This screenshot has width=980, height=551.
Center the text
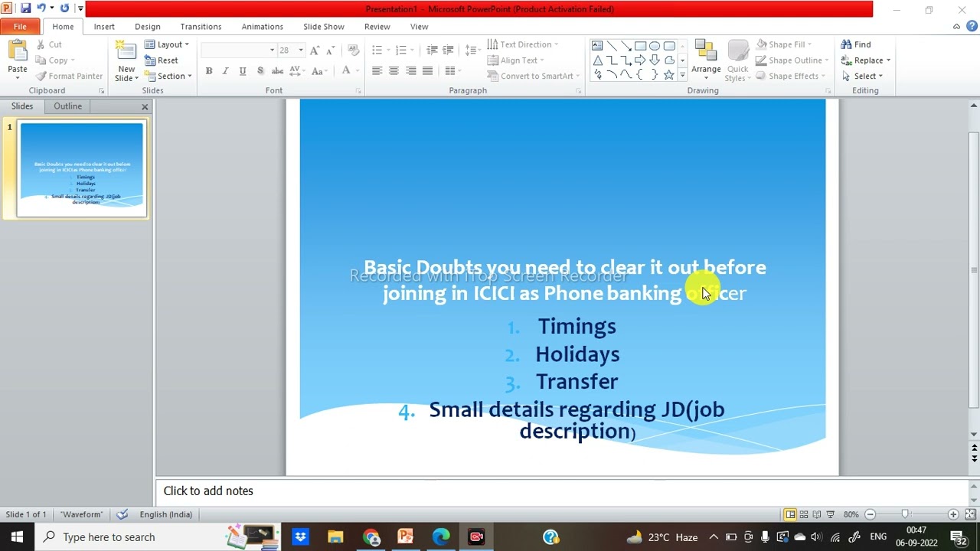394,71
